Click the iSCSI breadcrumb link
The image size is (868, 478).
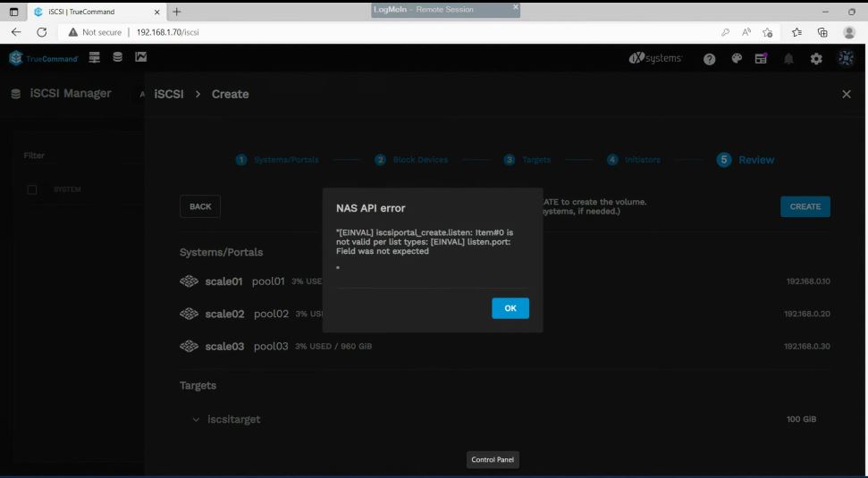click(x=169, y=94)
